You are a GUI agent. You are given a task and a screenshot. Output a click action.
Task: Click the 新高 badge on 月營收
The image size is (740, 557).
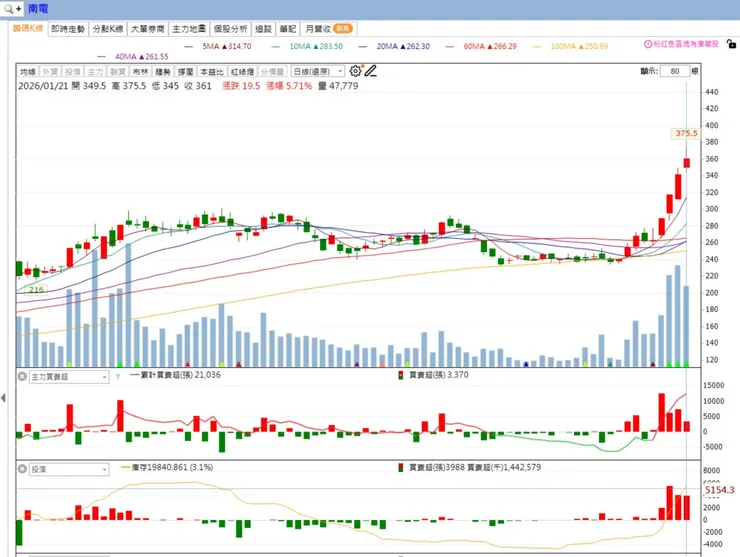coord(343,29)
